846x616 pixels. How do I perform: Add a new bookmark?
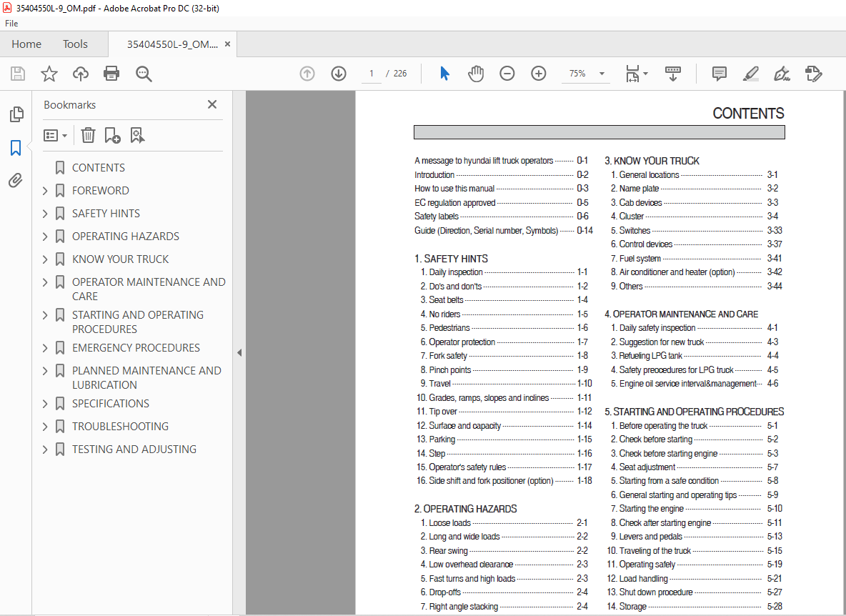point(112,135)
